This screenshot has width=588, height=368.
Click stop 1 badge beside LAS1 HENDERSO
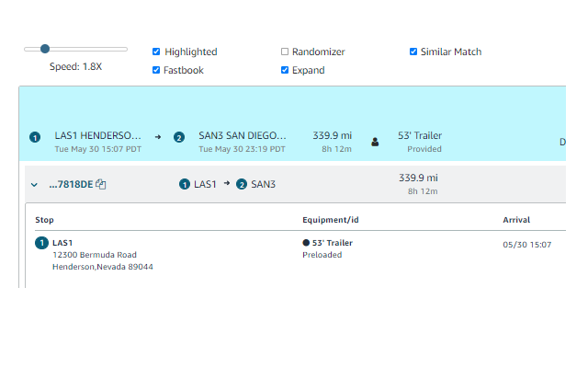pyautogui.click(x=35, y=137)
